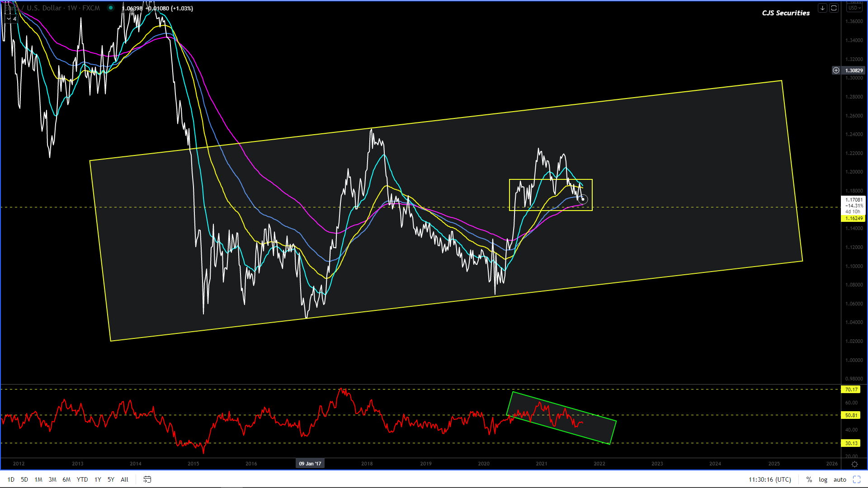
Task: Toggle log scale mode
Action: pyautogui.click(x=823, y=479)
